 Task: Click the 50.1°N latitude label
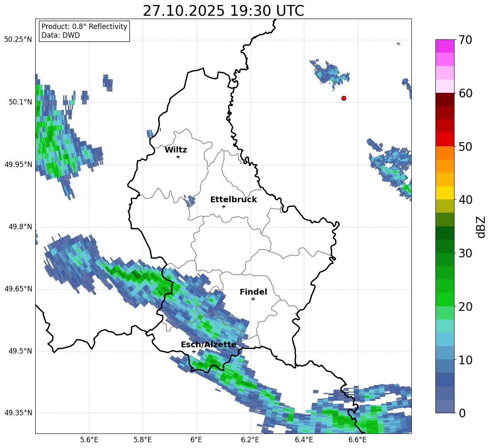[x=20, y=102]
